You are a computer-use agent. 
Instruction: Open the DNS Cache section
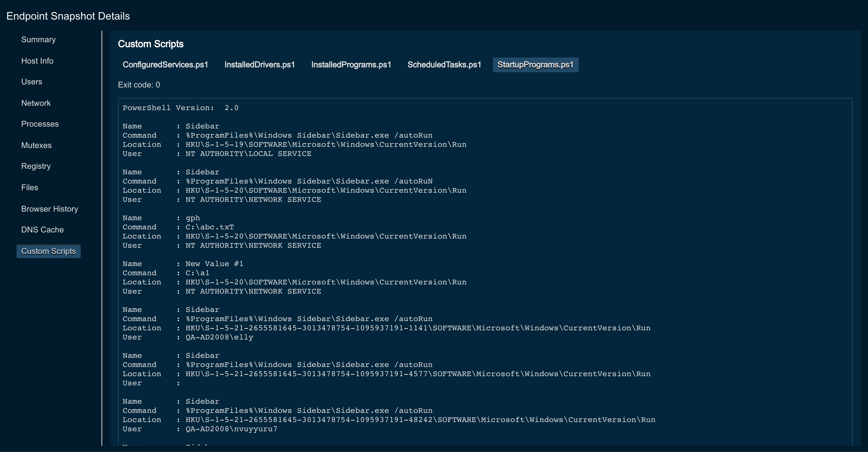pyautogui.click(x=43, y=230)
